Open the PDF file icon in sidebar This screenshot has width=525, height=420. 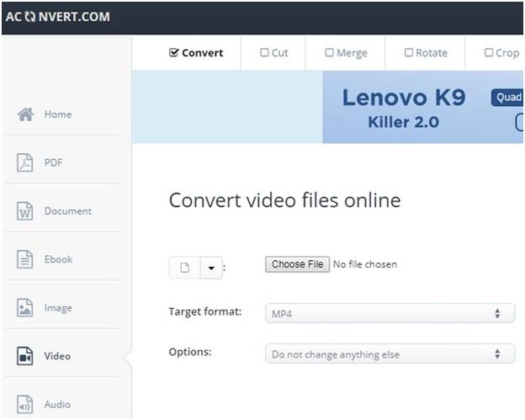(24, 162)
